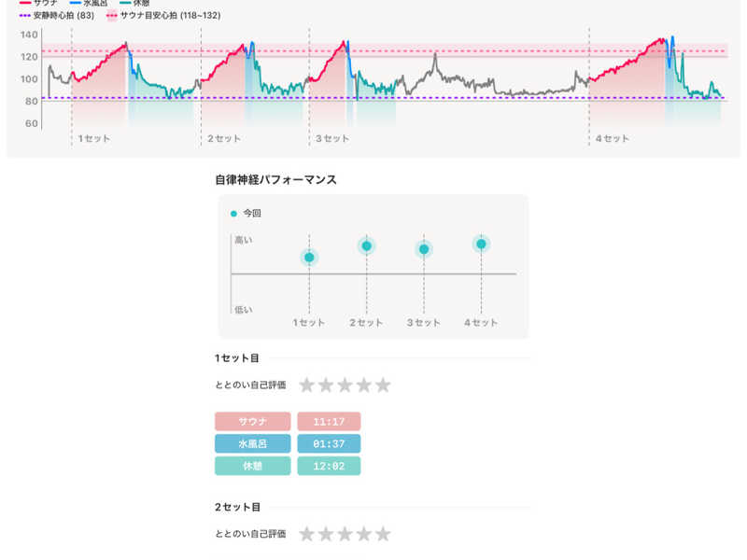Select the 4セット marker on heart rate chart

coord(613,139)
